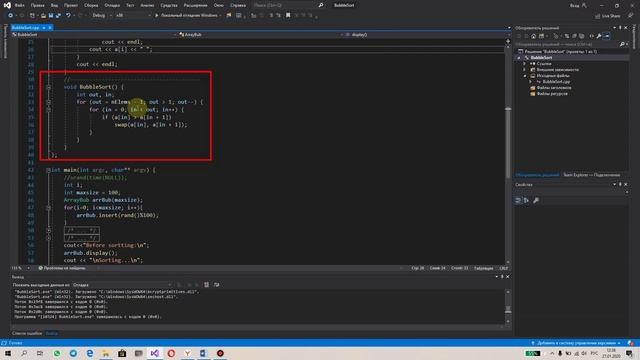Click the Open File folder icon in toolbar
The height and width of the screenshot is (360, 640).
[43, 16]
